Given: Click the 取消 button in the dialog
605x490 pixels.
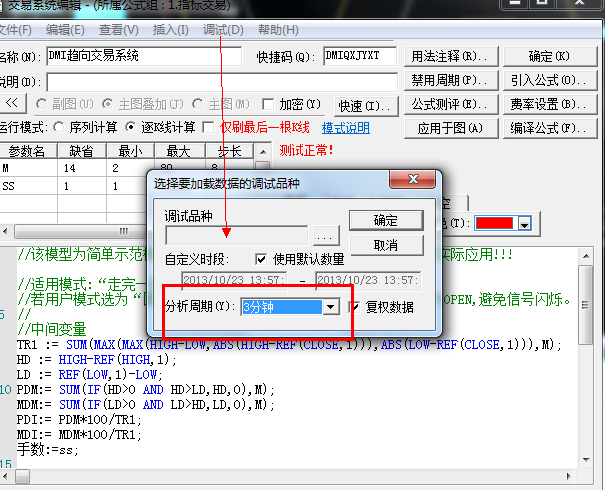Looking at the screenshot, I should click(x=385, y=245).
